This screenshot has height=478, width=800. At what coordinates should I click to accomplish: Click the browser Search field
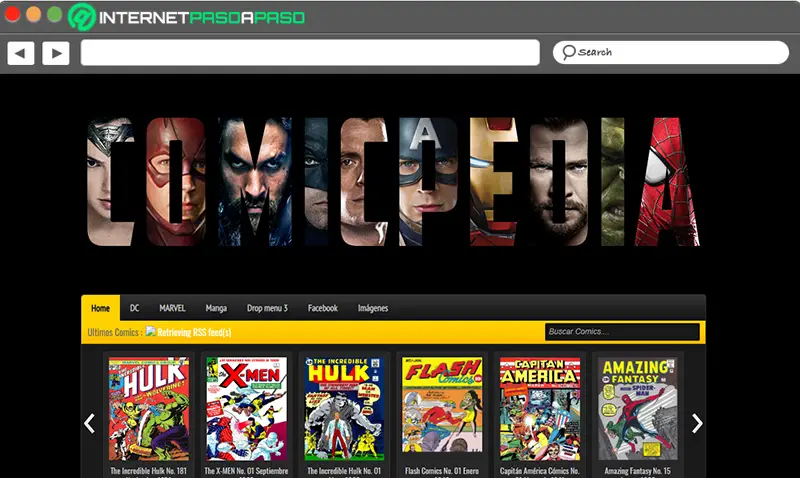670,53
